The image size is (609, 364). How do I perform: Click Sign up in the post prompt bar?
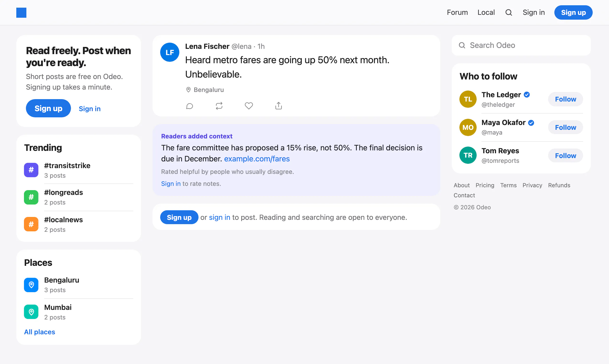(x=179, y=217)
